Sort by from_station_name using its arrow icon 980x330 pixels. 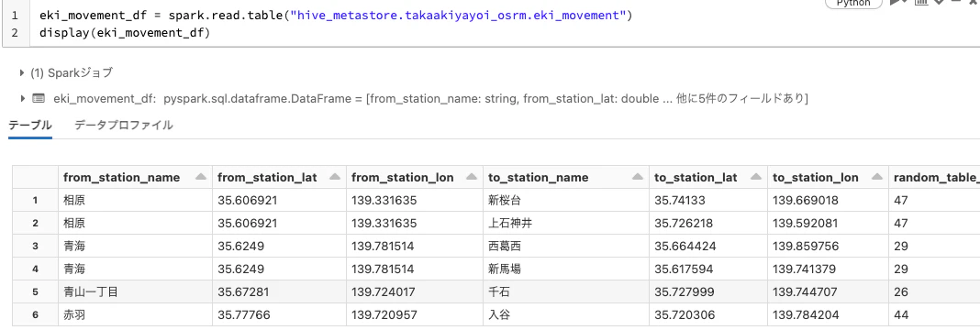coord(201,177)
